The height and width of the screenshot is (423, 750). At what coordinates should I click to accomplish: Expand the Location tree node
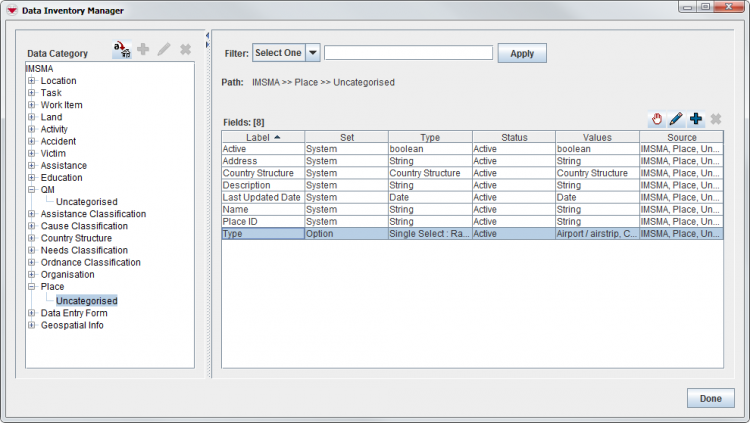point(32,81)
